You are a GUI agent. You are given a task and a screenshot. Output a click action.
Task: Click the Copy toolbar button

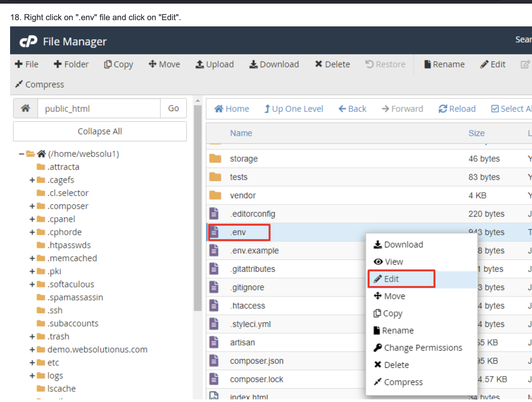(118, 64)
